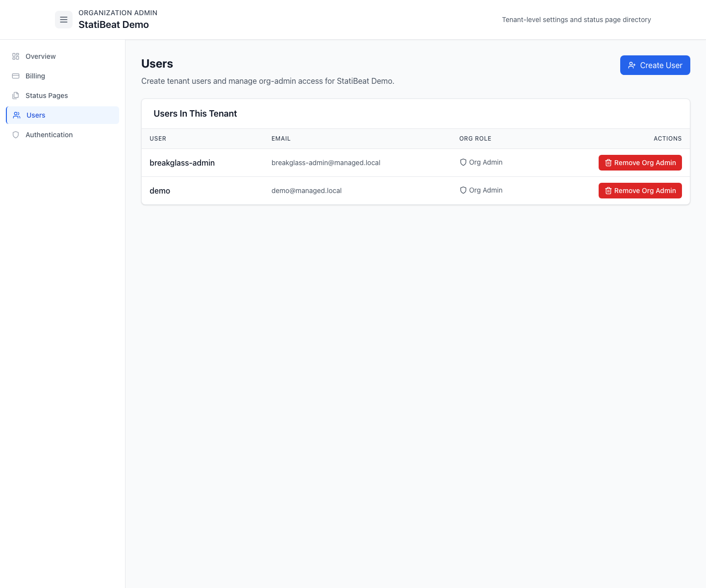Select the Users people icon in sidebar
The image size is (706, 588).
(x=16, y=115)
